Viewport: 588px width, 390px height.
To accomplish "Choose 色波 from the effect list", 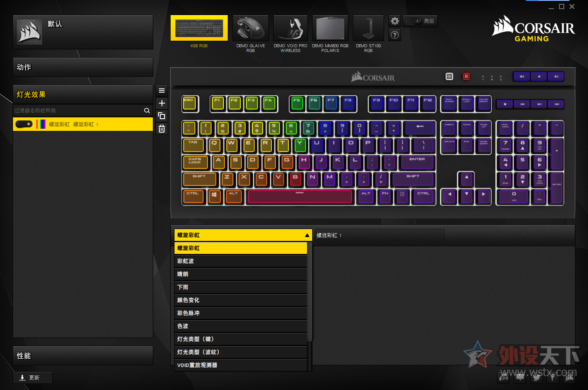I will tap(241, 326).
